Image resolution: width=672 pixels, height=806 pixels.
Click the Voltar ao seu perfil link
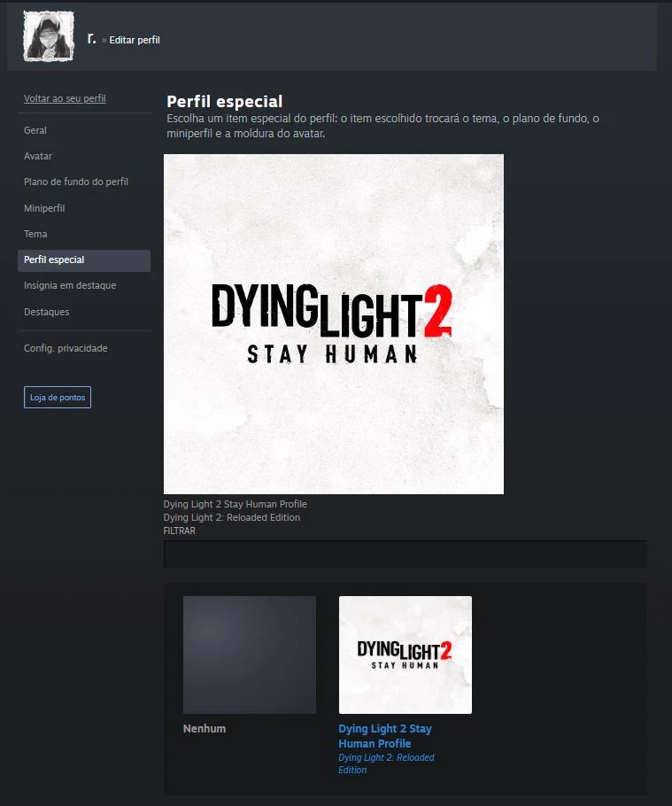tap(65, 98)
